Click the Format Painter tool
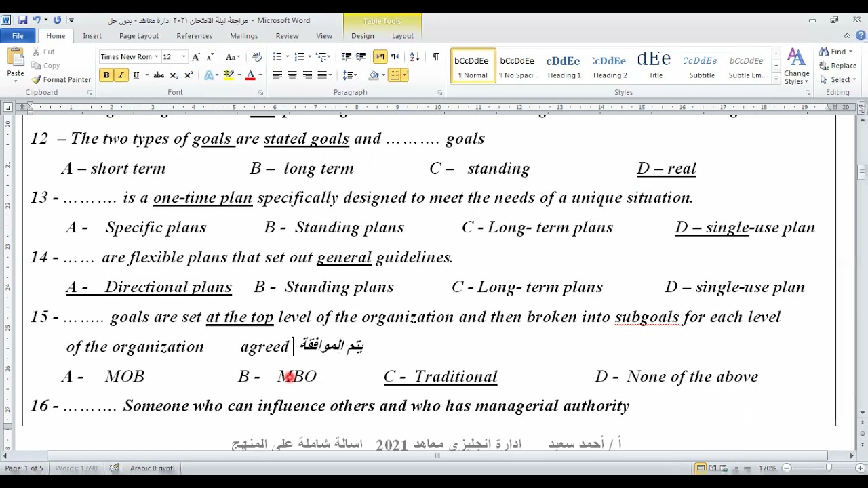 coord(61,80)
